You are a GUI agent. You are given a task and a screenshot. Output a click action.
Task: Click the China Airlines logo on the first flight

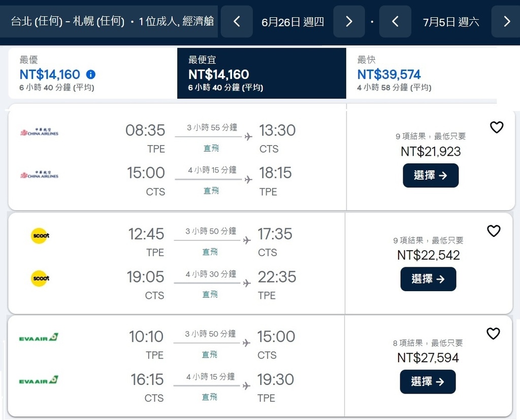point(40,132)
